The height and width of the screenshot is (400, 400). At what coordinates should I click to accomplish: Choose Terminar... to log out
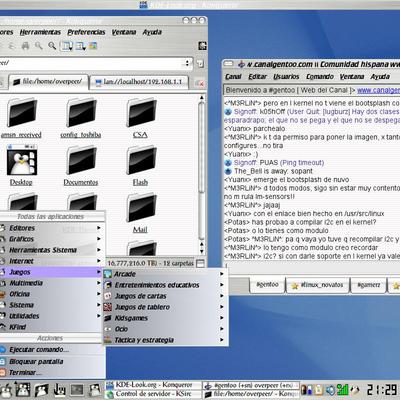coord(52,373)
